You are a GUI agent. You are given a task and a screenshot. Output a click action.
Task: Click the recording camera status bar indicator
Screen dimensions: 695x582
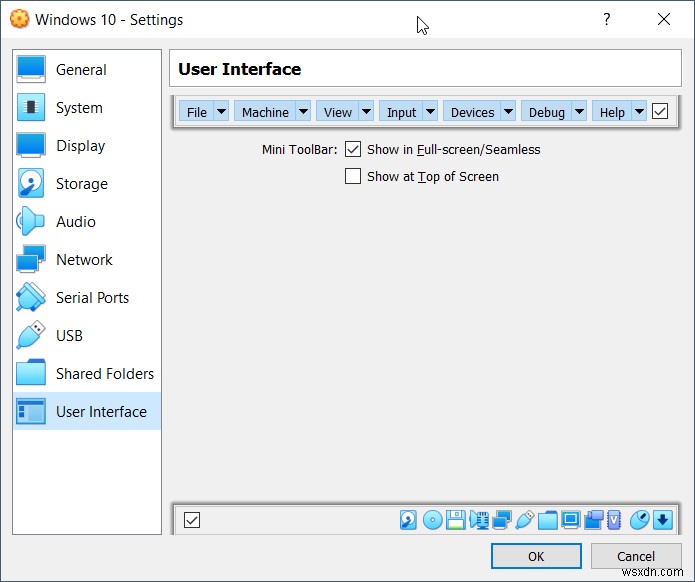tap(594, 520)
